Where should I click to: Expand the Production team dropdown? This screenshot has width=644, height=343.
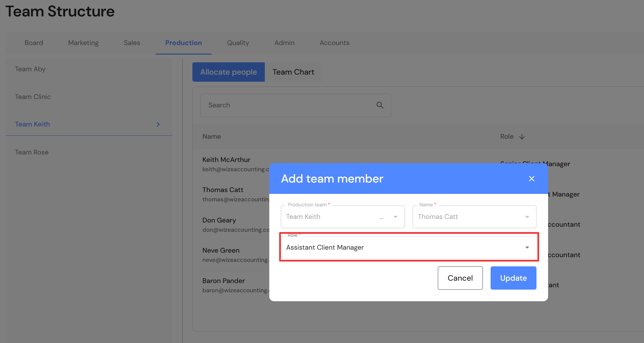pyautogui.click(x=395, y=217)
